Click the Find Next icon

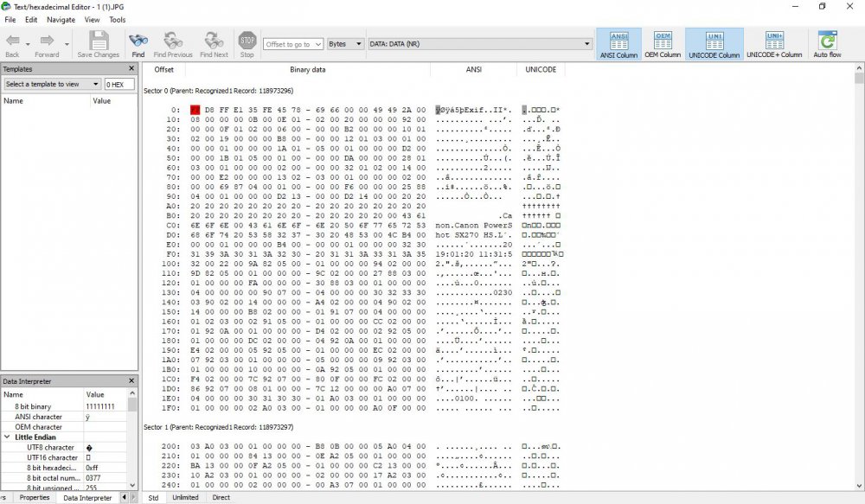tap(214, 41)
